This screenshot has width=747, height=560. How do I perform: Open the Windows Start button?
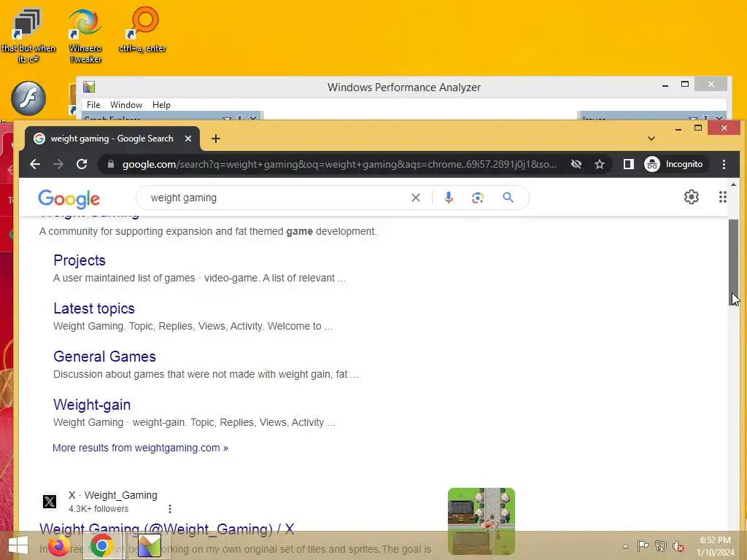[x=18, y=545]
